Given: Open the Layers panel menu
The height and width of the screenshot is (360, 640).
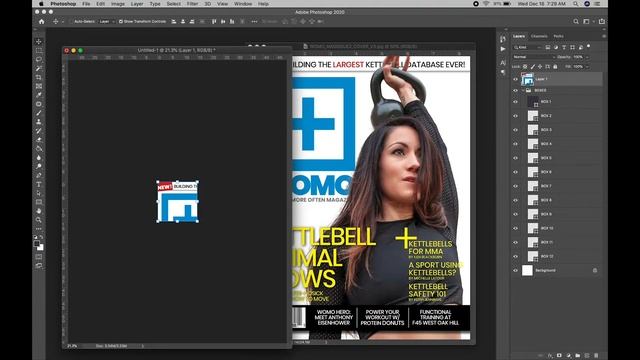Looking at the screenshot, I should 604,36.
